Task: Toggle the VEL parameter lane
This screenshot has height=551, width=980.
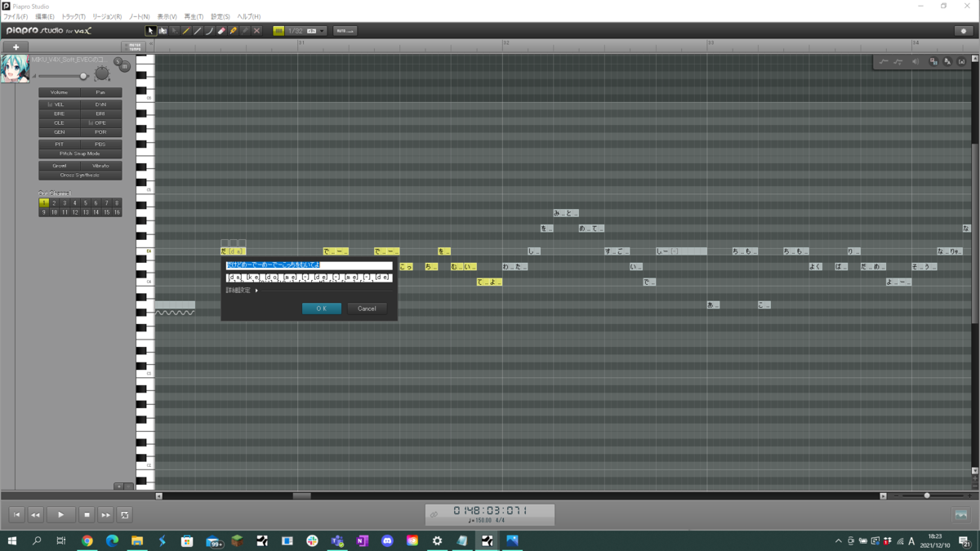Action: [x=60, y=104]
